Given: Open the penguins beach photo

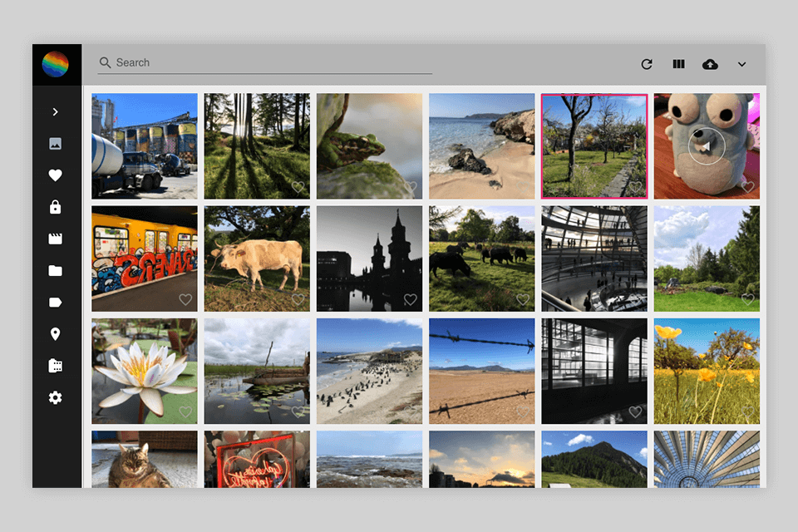Looking at the screenshot, I should coord(369,371).
